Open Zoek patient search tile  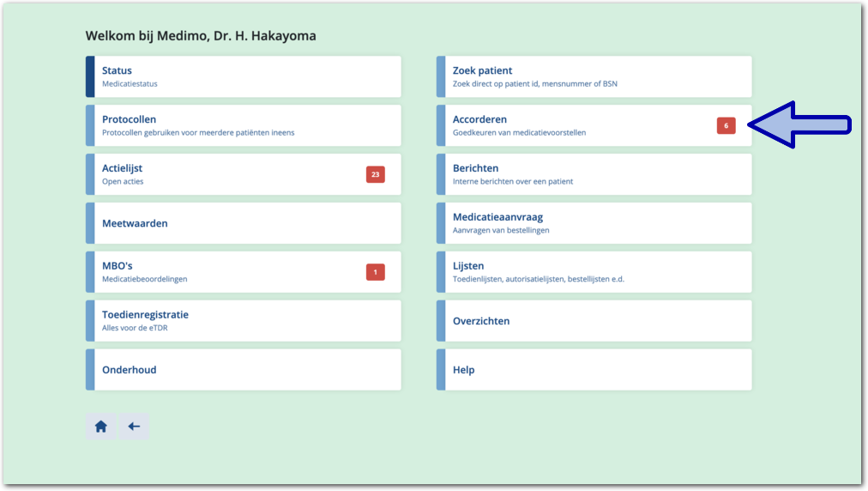(594, 77)
